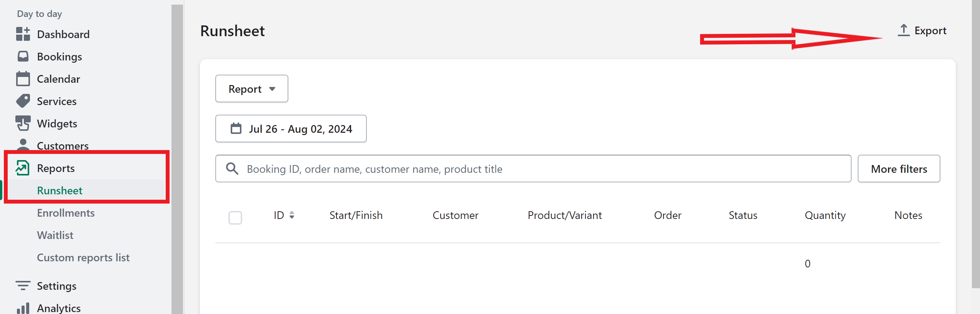Tick the select-all checkbox in table header

[235, 217]
